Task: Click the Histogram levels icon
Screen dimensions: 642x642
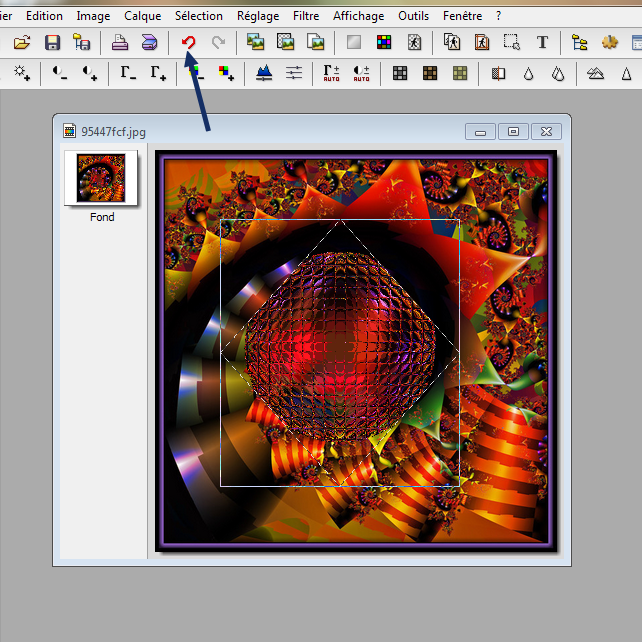Action: tap(264, 73)
